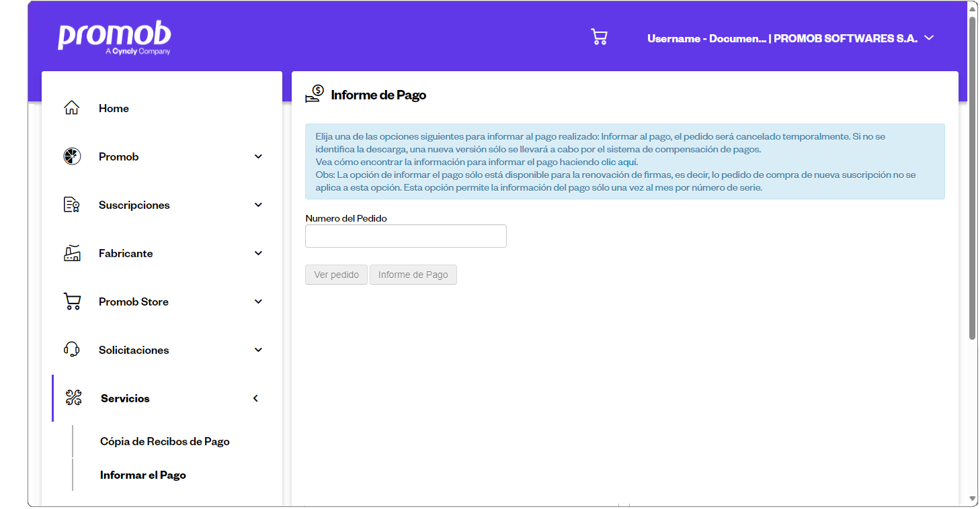This screenshot has width=980, height=509.
Task: Focus the Numero del Pedido field
Action: (406, 236)
